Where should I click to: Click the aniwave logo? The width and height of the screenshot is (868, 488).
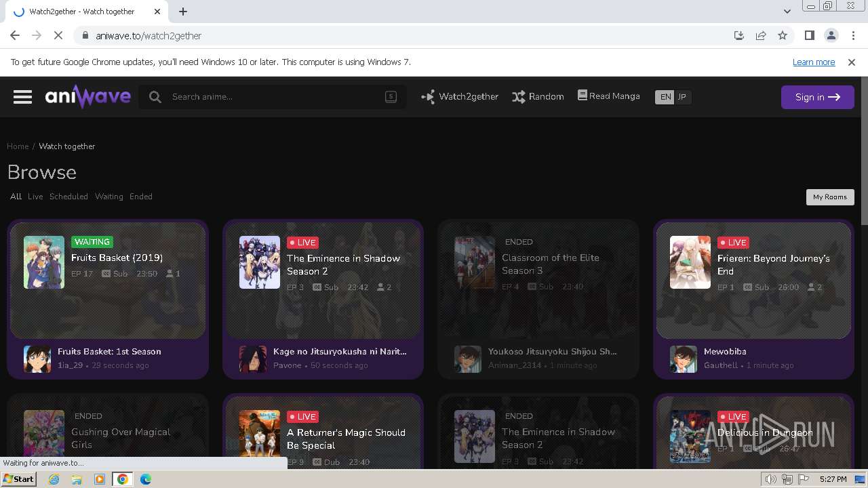click(x=88, y=97)
